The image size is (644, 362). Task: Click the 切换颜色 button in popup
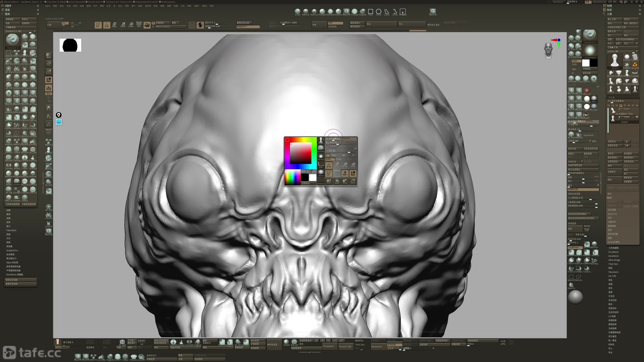point(309,183)
